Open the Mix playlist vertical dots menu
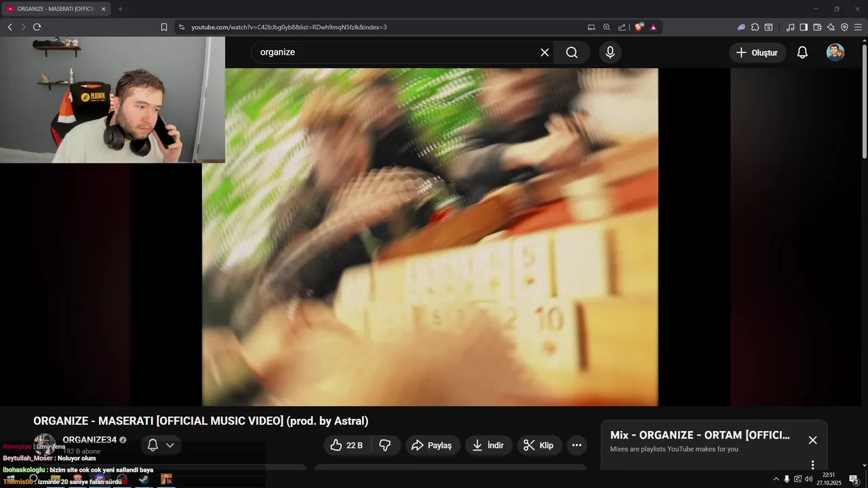The height and width of the screenshot is (488, 868). point(812,465)
